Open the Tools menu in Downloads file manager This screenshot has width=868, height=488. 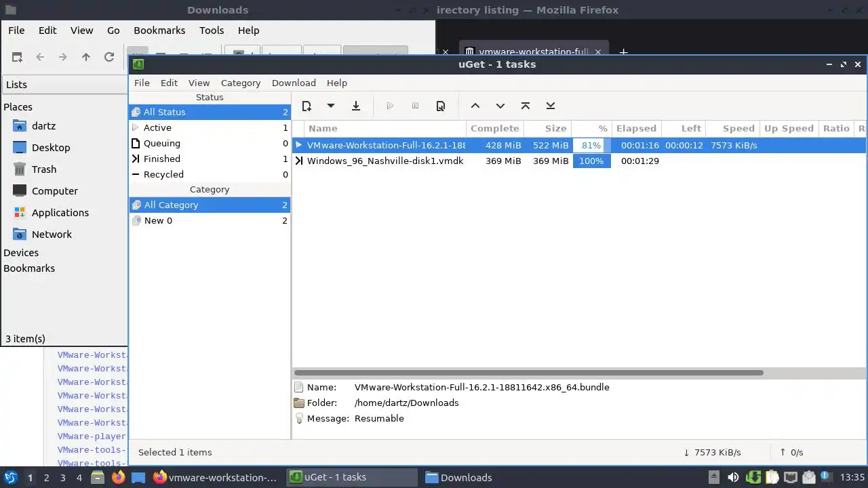point(212,30)
